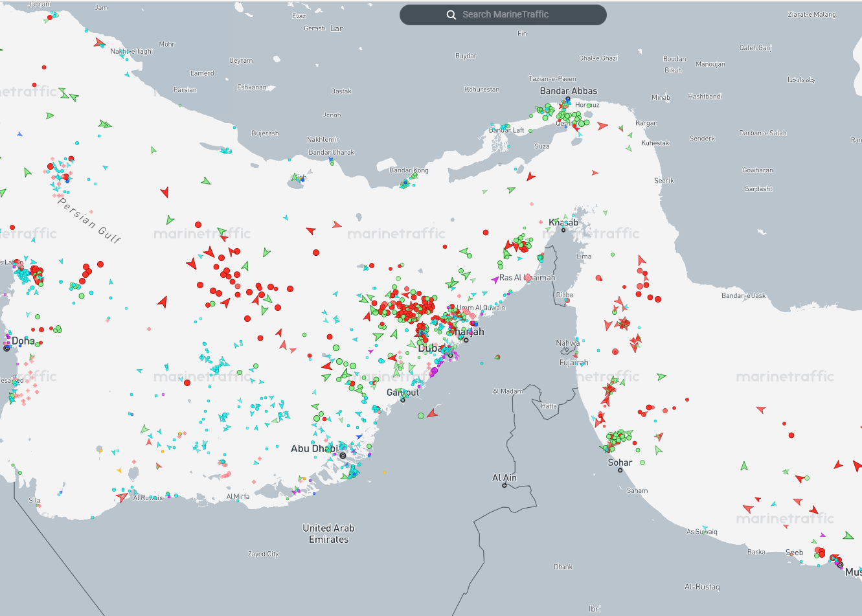
Task: Click the Kohurestan label
Action: coord(482,89)
